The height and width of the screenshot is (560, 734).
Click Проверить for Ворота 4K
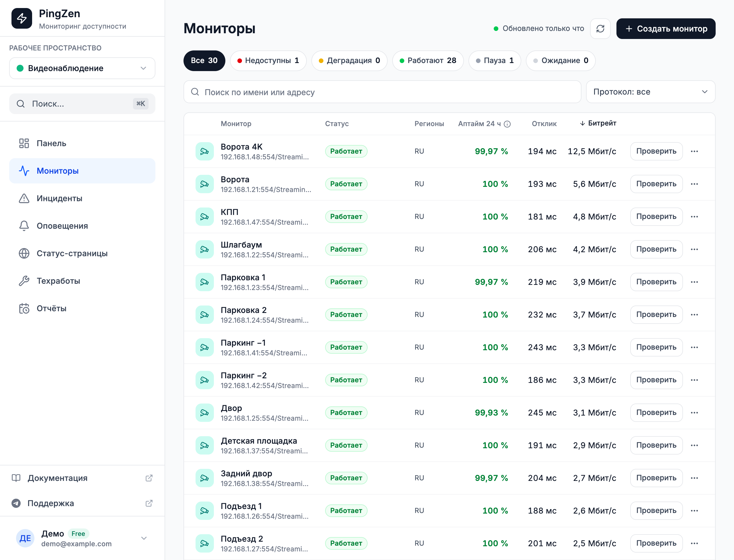(x=656, y=151)
